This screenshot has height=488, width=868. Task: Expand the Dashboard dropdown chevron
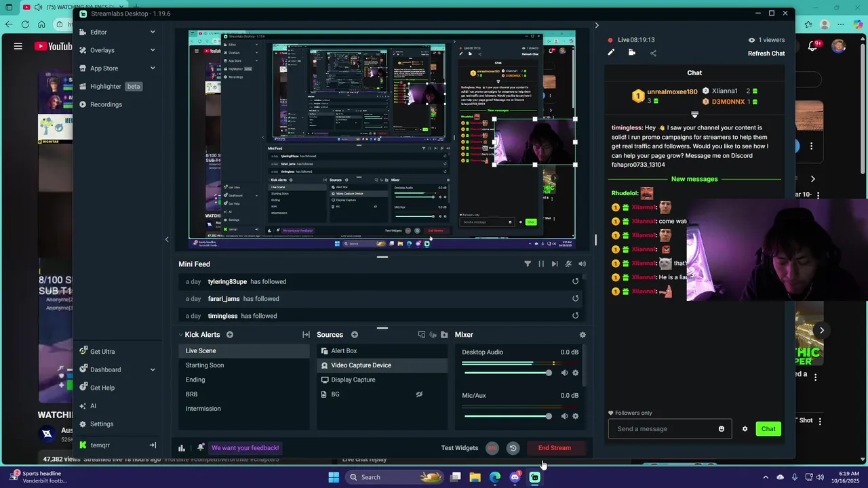click(153, 369)
